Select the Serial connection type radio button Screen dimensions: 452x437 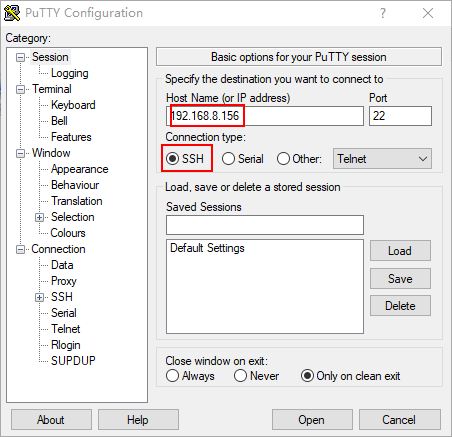228,159
